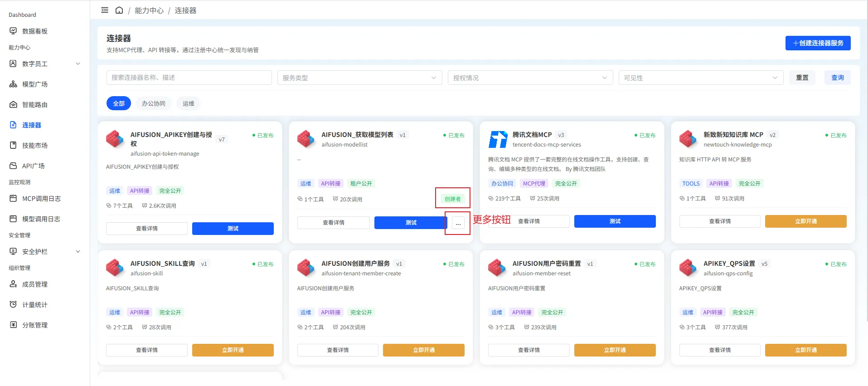Open more options on AIFUSION_获取模型列表 card

458,223
